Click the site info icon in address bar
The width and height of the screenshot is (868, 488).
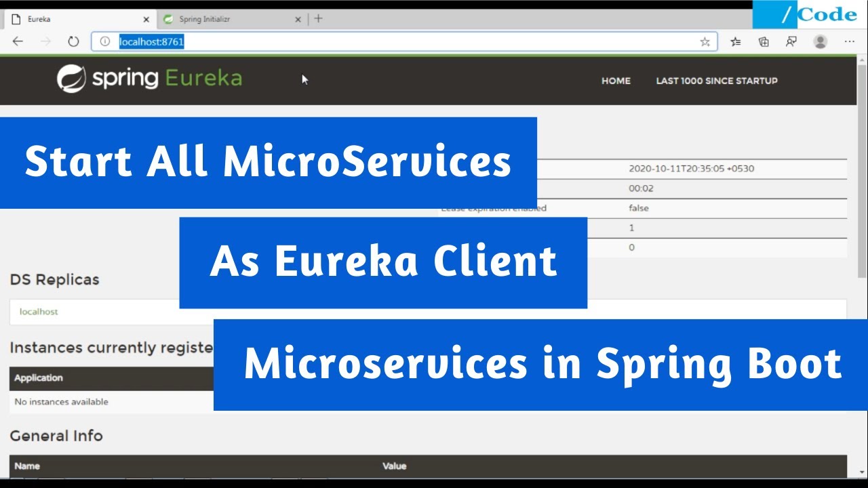click(104, 41)
